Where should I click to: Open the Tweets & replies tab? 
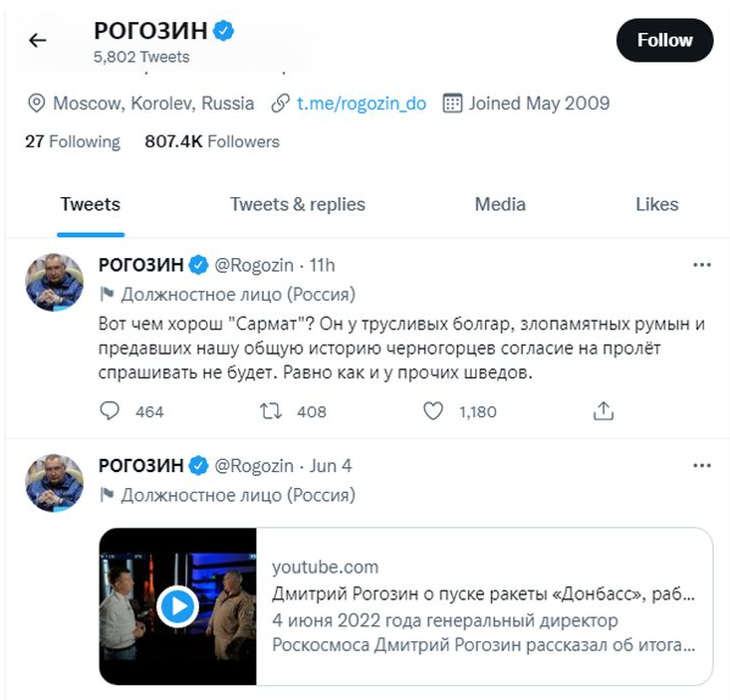[x=297, y=204]
